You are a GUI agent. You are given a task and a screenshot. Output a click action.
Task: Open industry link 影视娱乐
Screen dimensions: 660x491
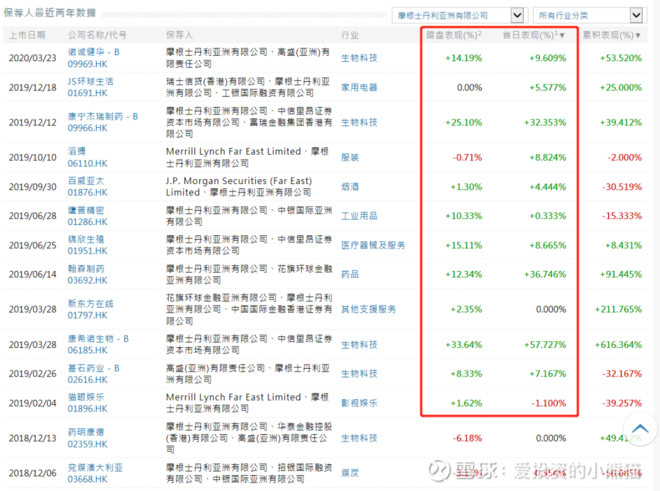359,403
